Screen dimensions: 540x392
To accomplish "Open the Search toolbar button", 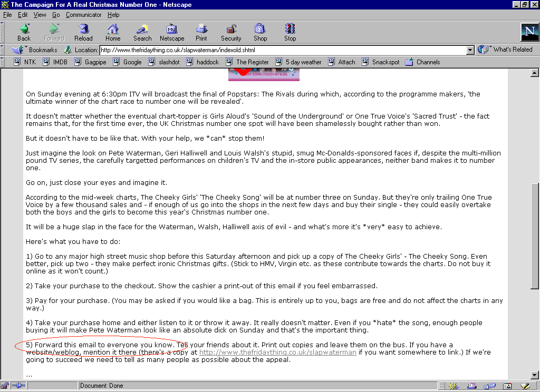I will [142, 33].
